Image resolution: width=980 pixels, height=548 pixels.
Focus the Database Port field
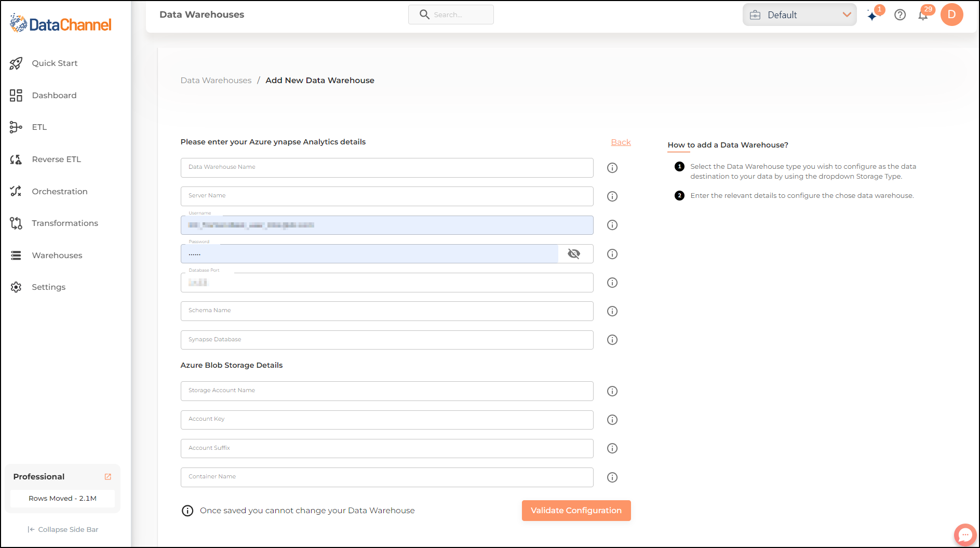pos(387,283)
